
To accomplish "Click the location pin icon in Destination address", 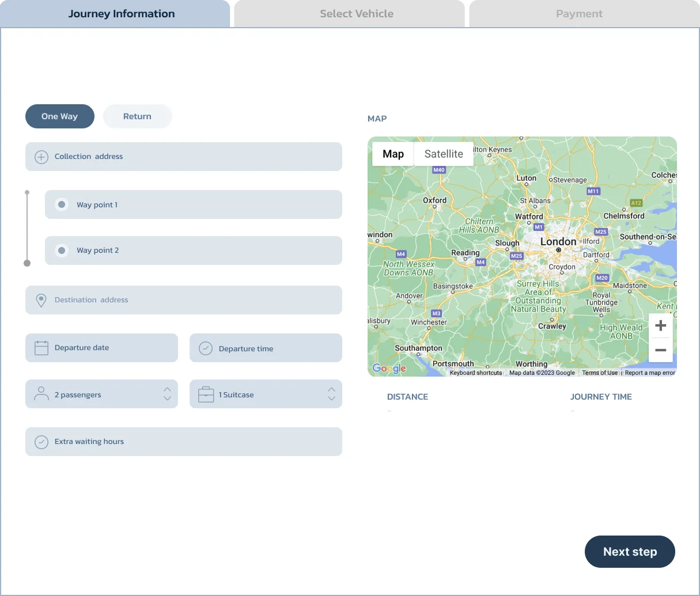I will click(41, 301).
